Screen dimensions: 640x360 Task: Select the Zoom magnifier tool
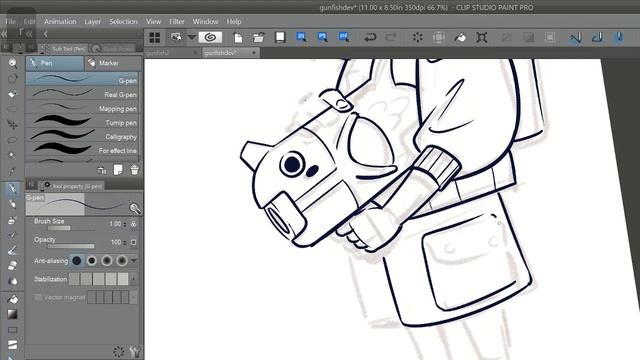(13, 63)
